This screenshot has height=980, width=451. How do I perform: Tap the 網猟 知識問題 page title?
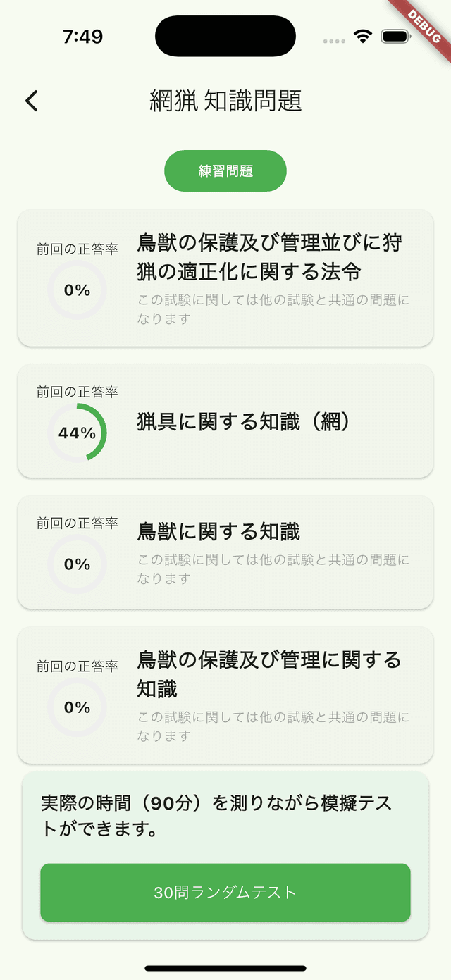pos(225,101)
